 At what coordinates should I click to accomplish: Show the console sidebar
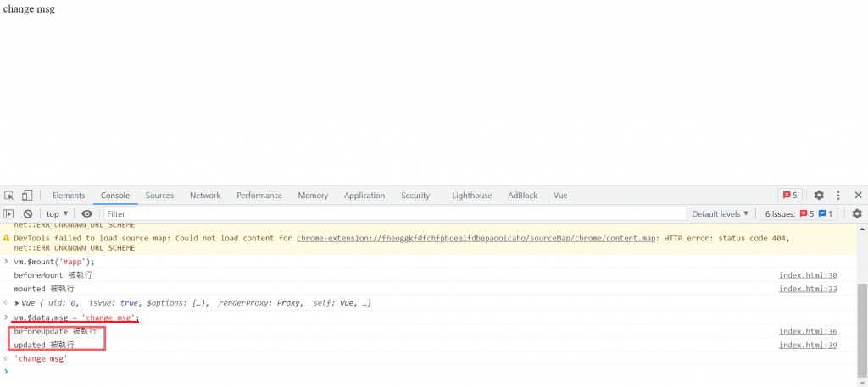tap(8, 214)
